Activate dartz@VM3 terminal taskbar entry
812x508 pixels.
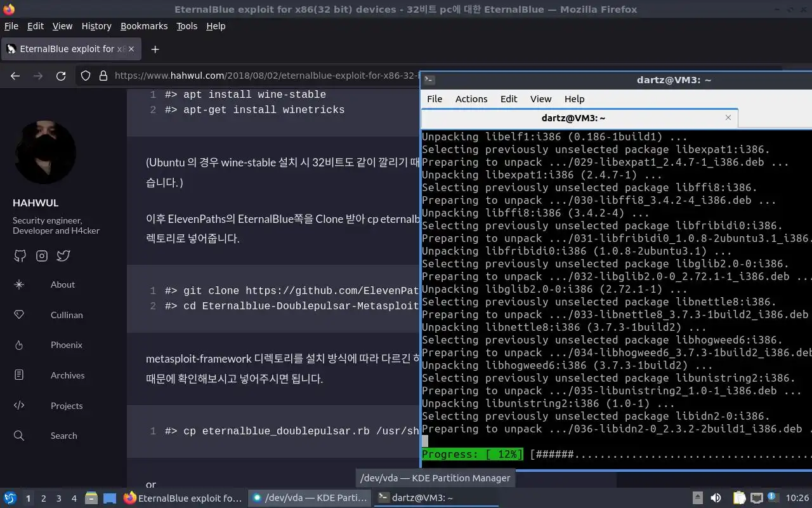tap(435, 498)
